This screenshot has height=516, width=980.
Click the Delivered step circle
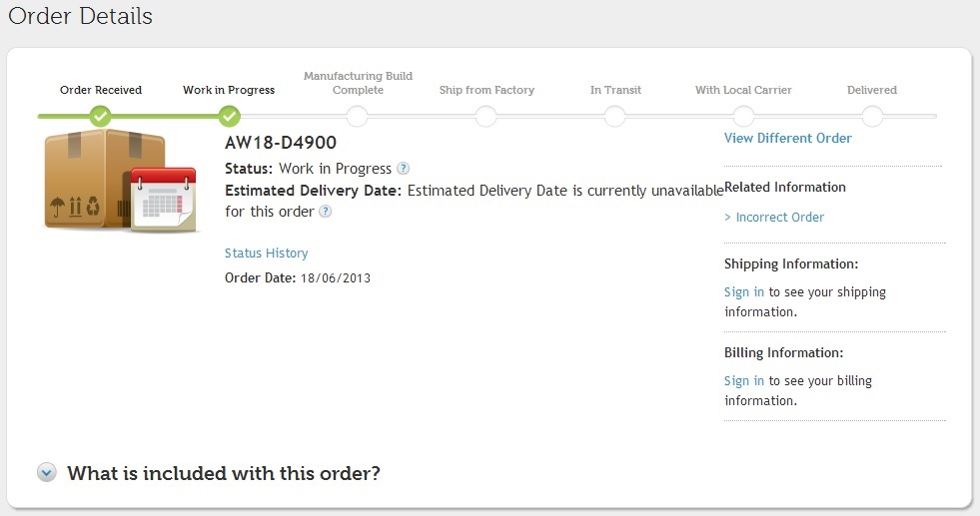click(872, 117)
